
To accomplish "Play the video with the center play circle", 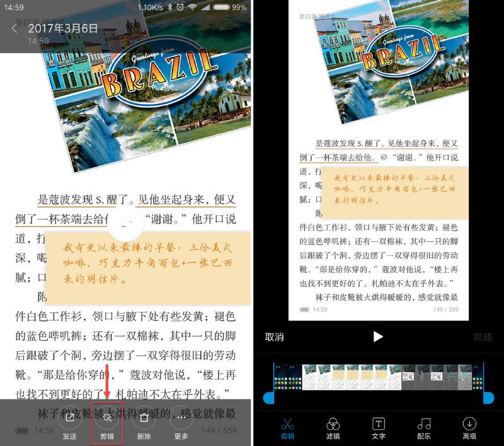I will pyautogui.click(x=127, y=222).
